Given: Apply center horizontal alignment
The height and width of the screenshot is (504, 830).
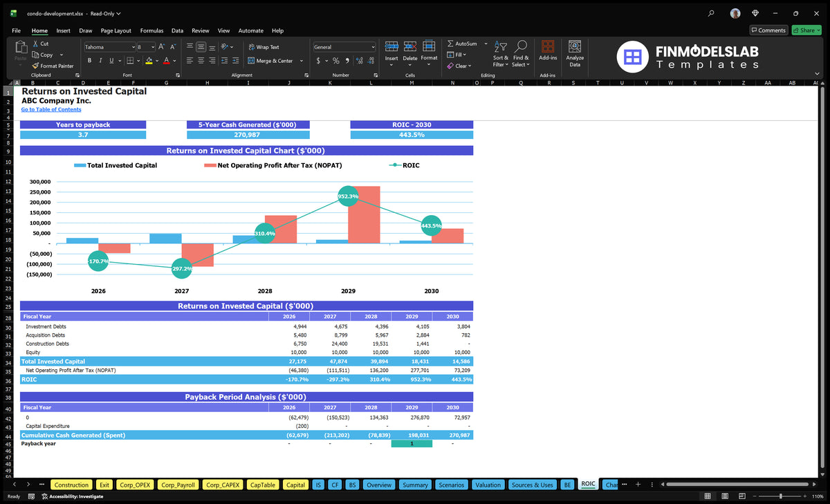Looking at the screenshot, I should pyautogui.click(x=201, y=60).
